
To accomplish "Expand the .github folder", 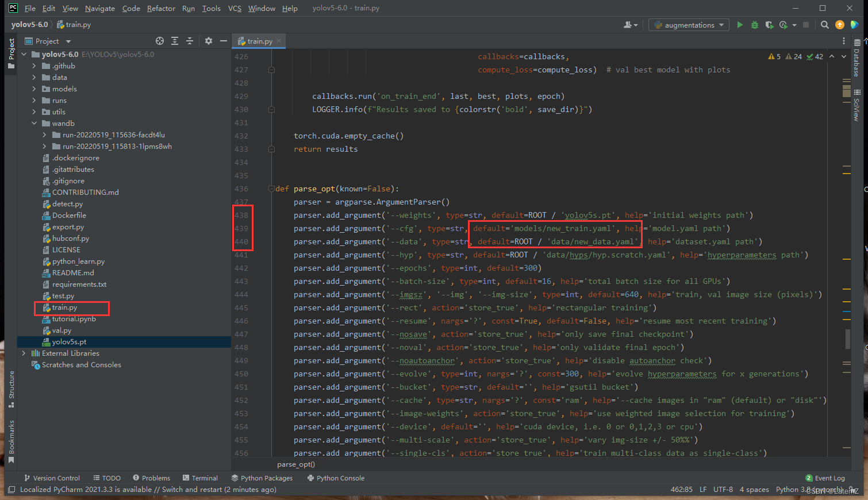I will pos(34,66).
